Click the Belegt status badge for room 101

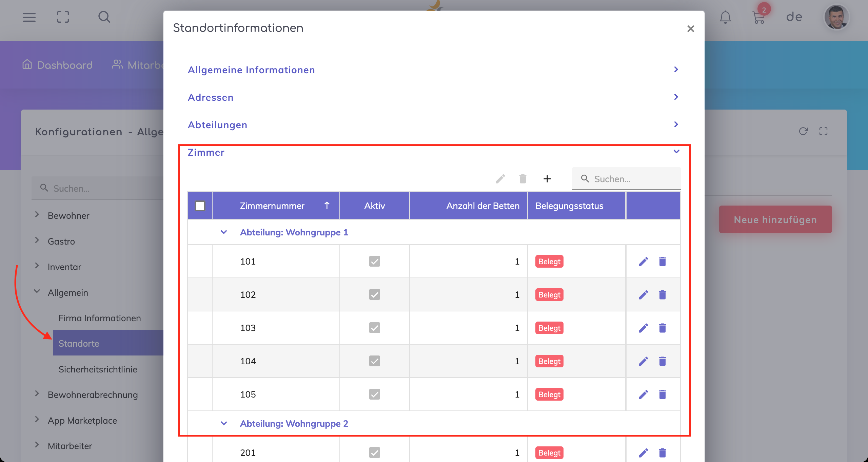pos(549,262)
